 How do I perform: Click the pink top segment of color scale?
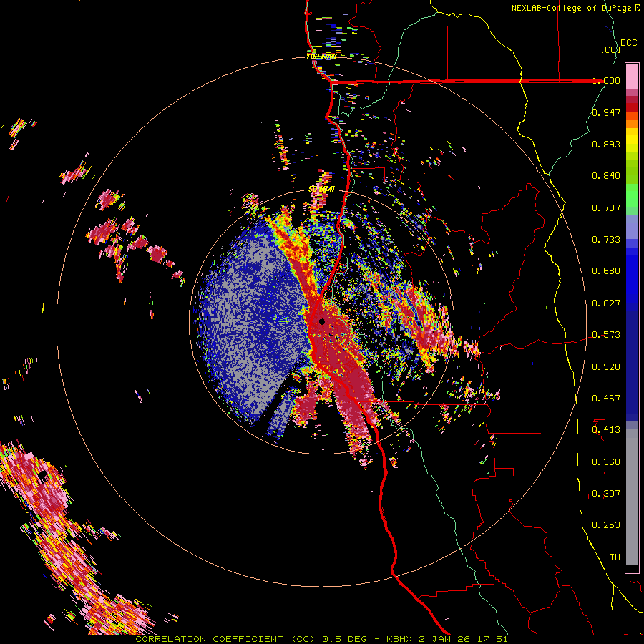[x=632, y=76]
